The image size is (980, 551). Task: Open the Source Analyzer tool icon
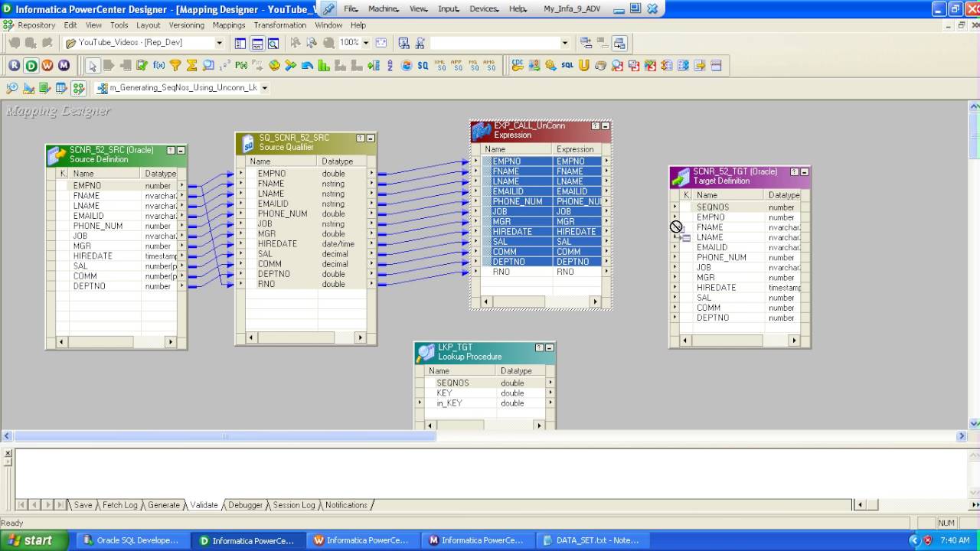click(x=12, y=88)
